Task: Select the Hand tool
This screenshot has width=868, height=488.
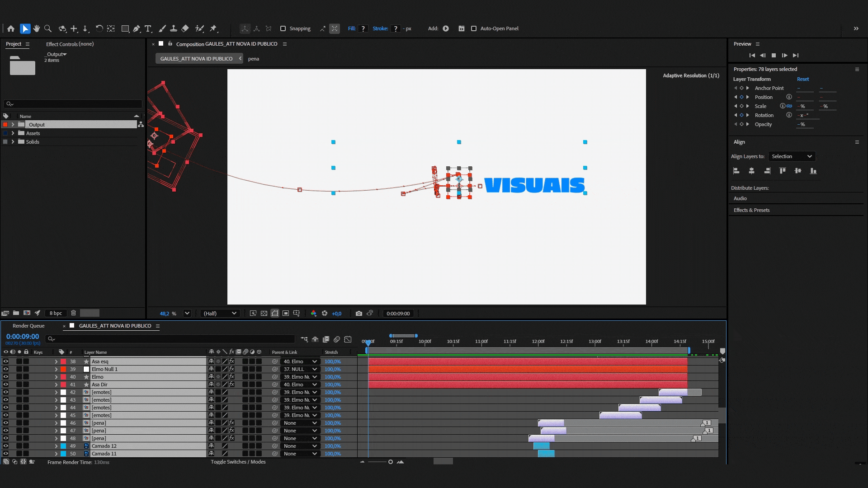Action: [36, 28]
